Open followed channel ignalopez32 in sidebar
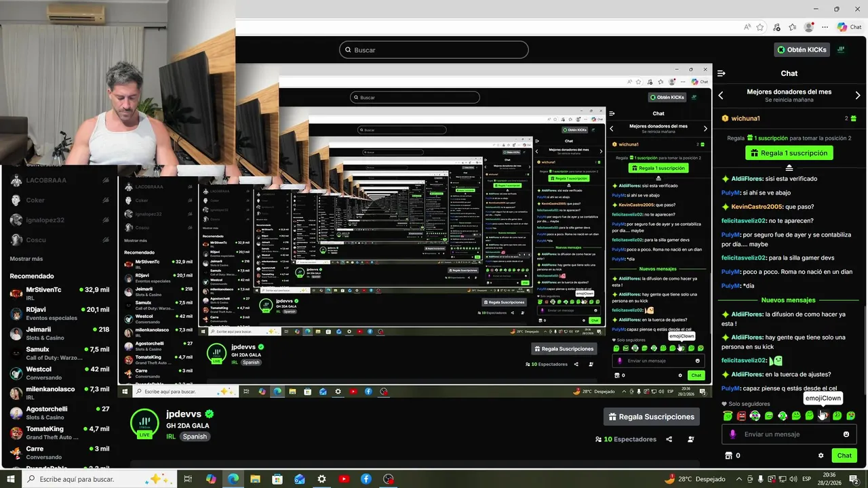This screenshot has width=868, height=488. click(60, 220)
